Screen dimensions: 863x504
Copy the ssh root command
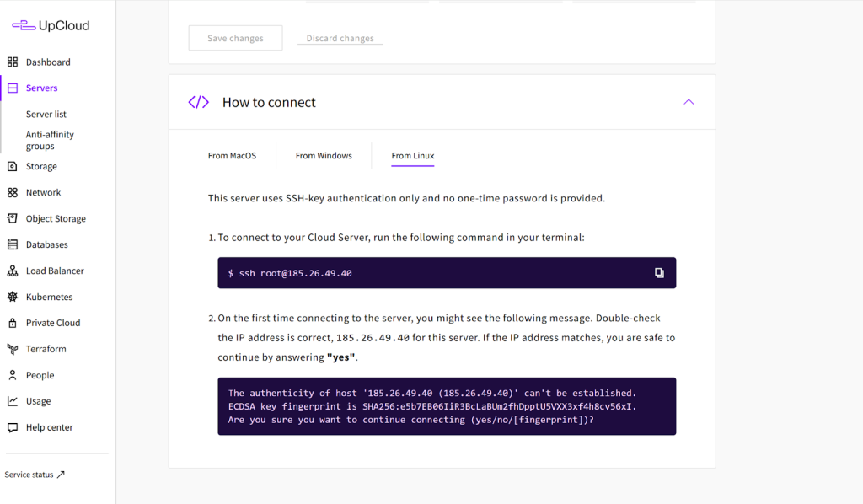(x=659, y=273)
